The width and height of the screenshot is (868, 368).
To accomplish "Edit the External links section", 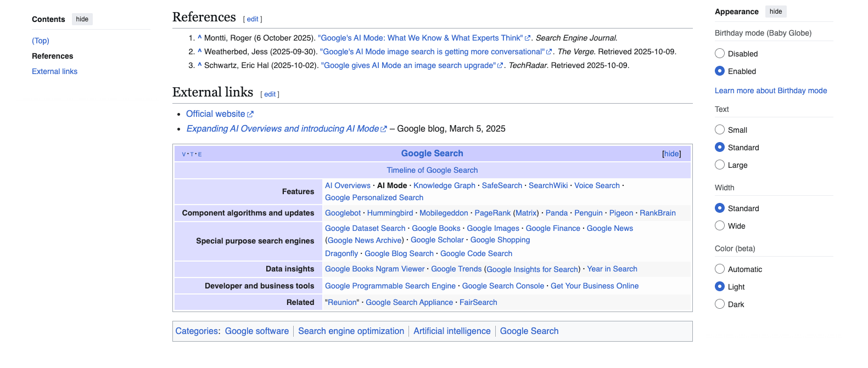I will coord(270,94).
